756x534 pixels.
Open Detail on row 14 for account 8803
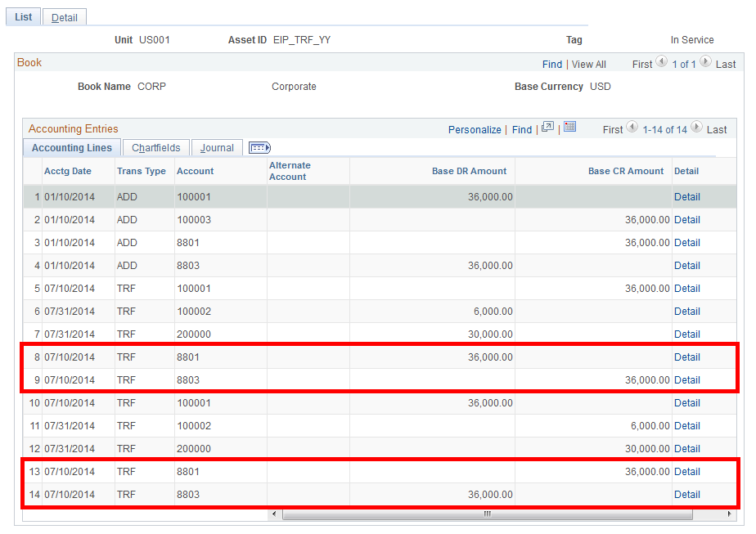(x=687, y=494)
